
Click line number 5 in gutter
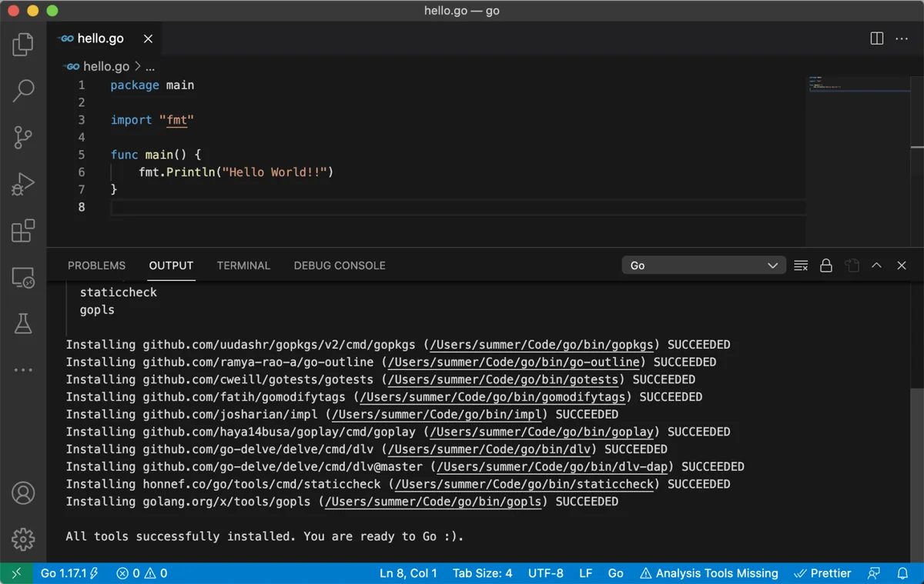coord(82,155)
